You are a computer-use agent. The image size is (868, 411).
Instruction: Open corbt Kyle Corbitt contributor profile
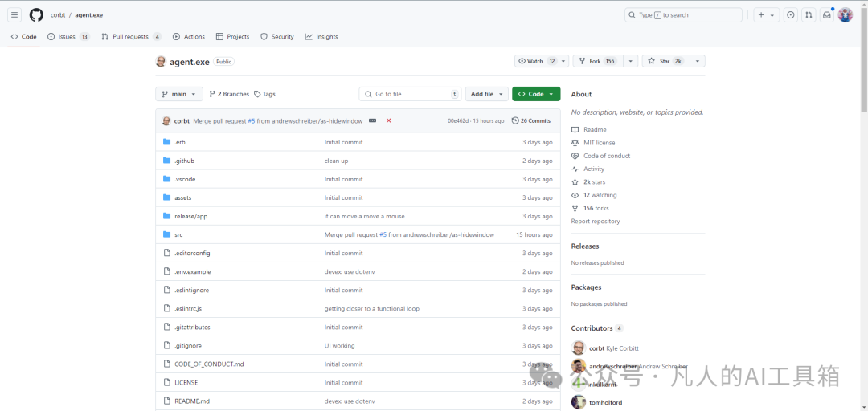coord(614,348)
